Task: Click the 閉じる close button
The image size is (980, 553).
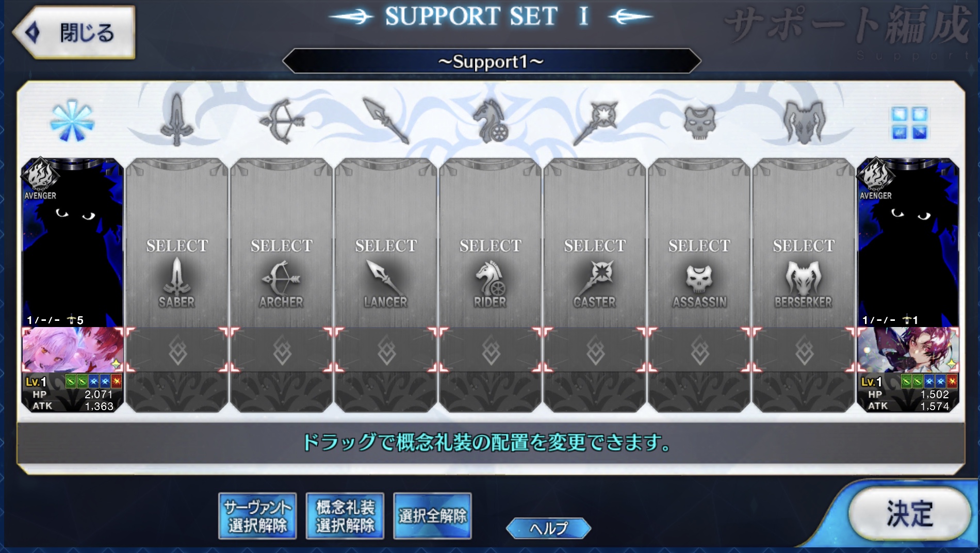Action: pyautogui.click(x=74, y=33)
